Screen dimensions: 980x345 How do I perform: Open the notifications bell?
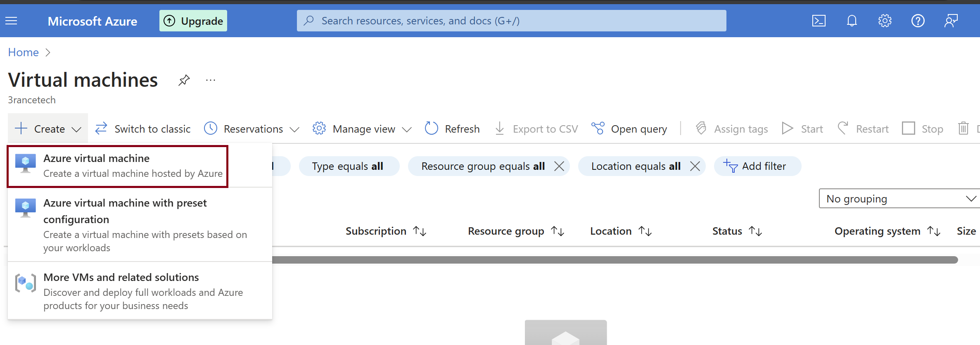[852, 21]
